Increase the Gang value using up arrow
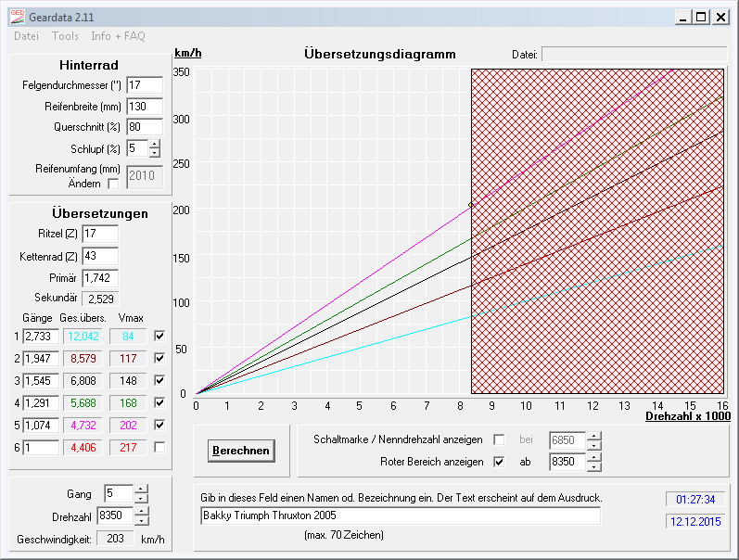This screenshot has width=739, height=560. 140,489
